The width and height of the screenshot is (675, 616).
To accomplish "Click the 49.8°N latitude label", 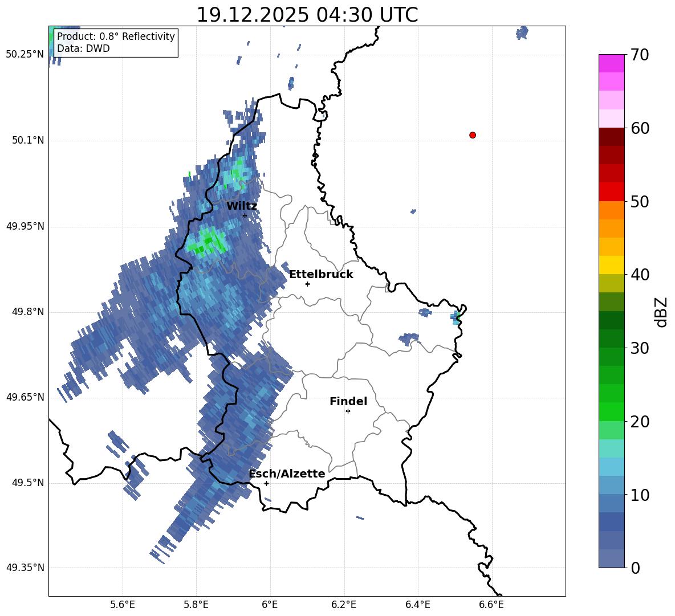I will [28, 312].
